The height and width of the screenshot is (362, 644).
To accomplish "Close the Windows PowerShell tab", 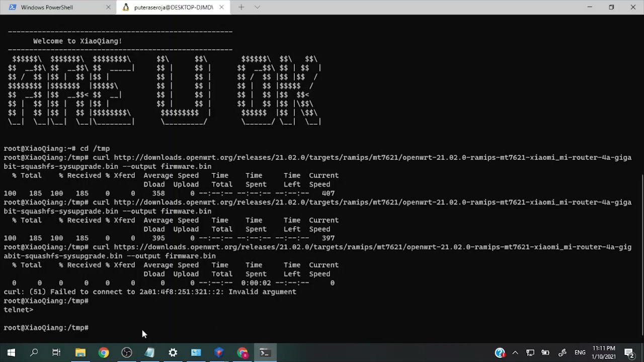I will click(x=108, y=8).
